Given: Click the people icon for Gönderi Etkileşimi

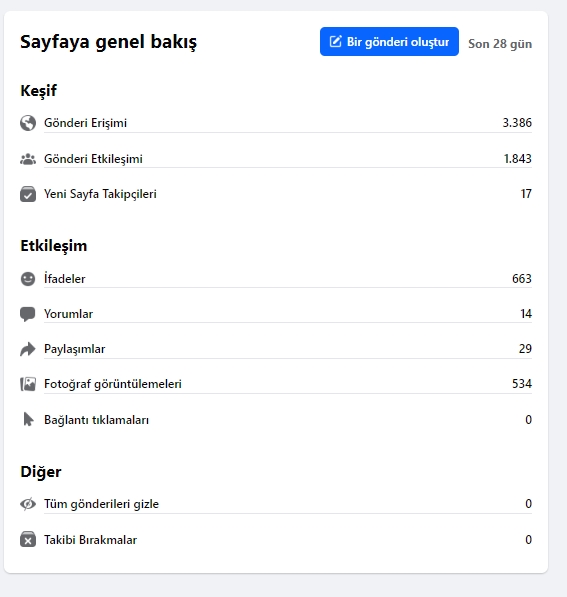Looking at the screenshot, I should (28, 159).
